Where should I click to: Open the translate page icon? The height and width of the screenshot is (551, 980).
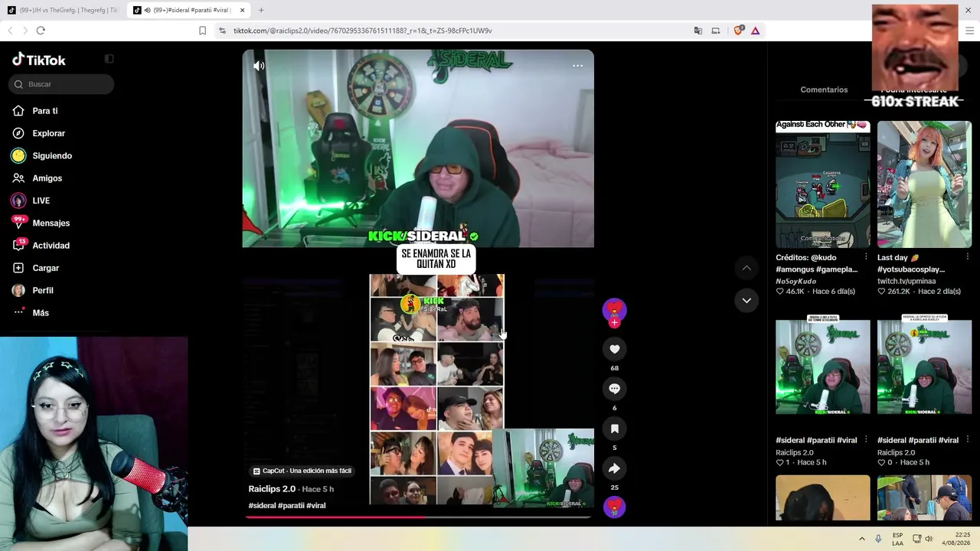(x=698, y=31)
